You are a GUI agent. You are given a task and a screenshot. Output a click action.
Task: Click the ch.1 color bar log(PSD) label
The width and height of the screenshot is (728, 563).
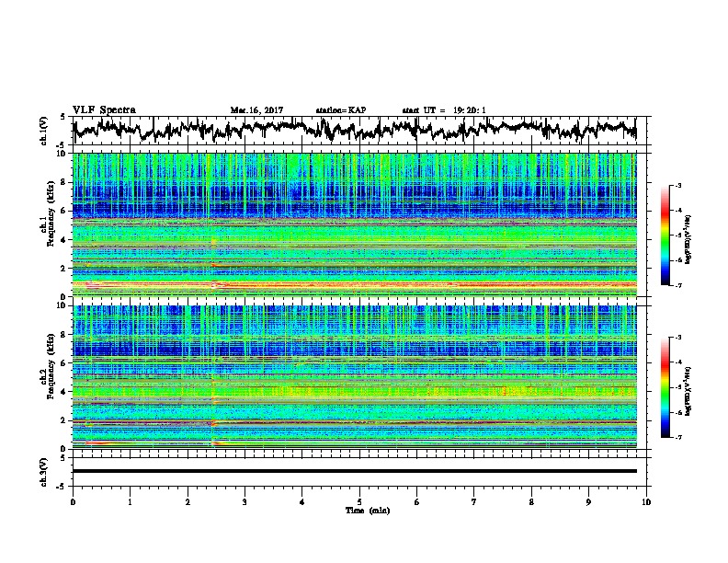688,239
